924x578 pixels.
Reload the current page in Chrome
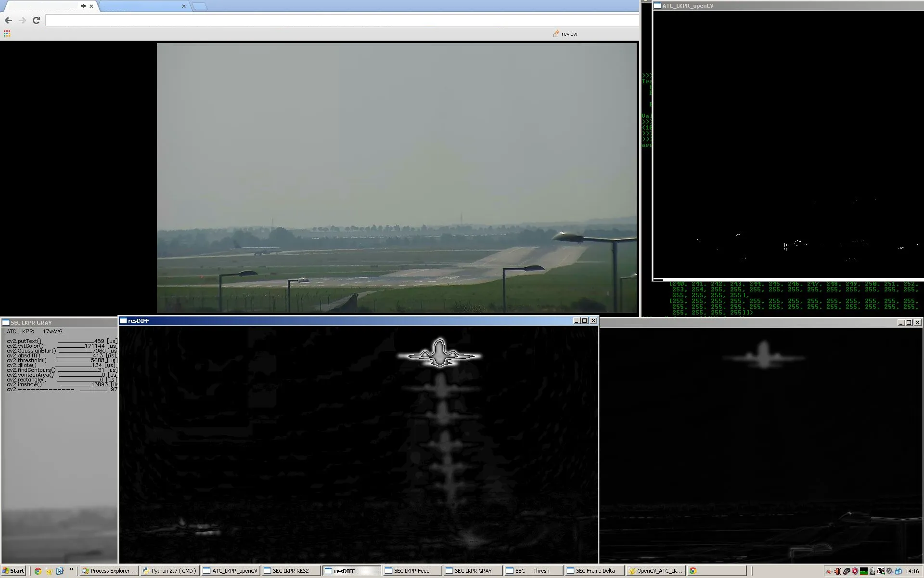pyautogui.click(x=37, y=21)
